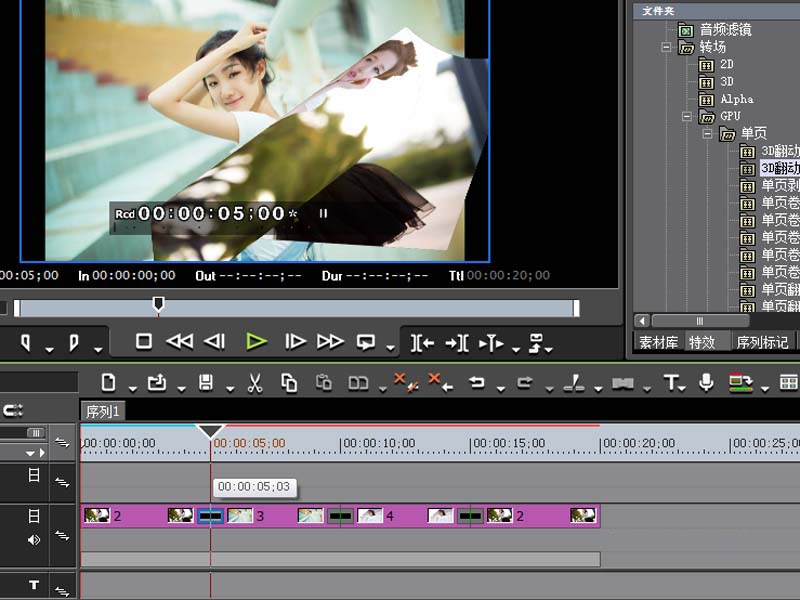Viewport: 800px width, 600px height.
Task: Open the title creation T tool
Action: tap(671, 382)
